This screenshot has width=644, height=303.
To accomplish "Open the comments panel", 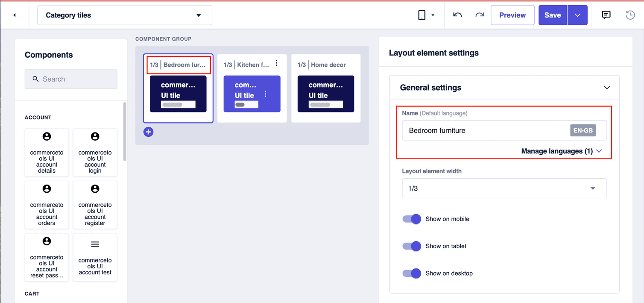I will pyautogui.click(x=606, y=15).
